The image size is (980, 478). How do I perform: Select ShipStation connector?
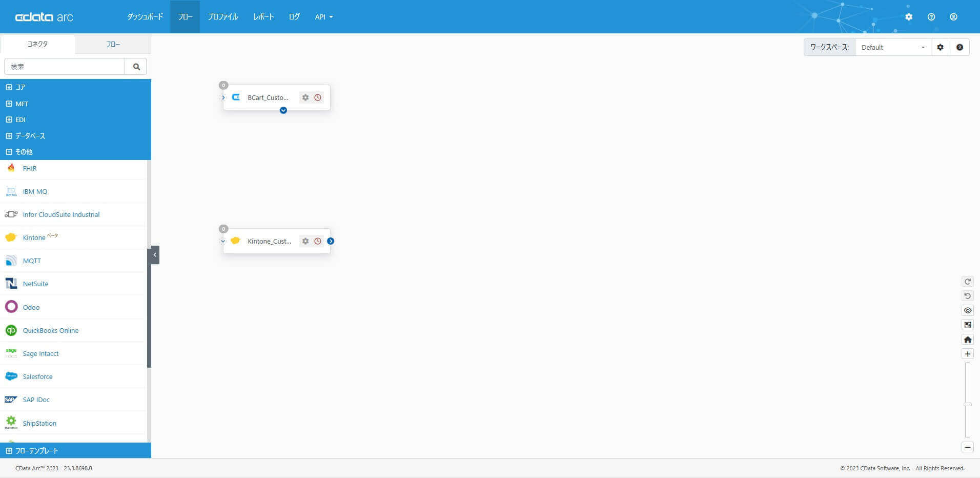(73, 423)
